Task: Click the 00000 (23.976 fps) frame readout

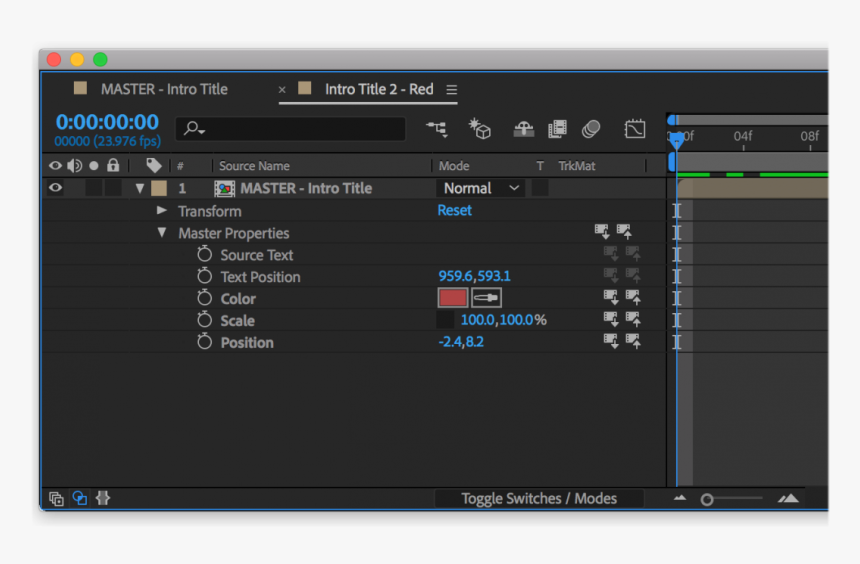Action: tap(108, 141)
